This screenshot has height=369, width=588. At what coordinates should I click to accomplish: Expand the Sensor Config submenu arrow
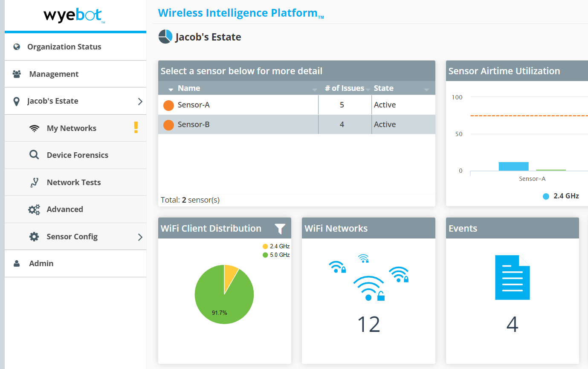(x=140, y=237)
